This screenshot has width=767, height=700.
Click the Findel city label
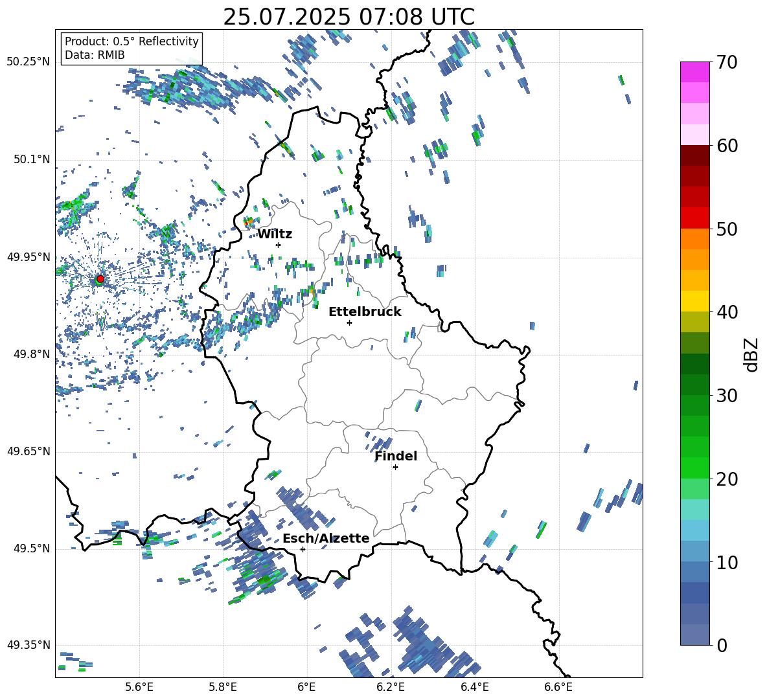pos(396,457)
